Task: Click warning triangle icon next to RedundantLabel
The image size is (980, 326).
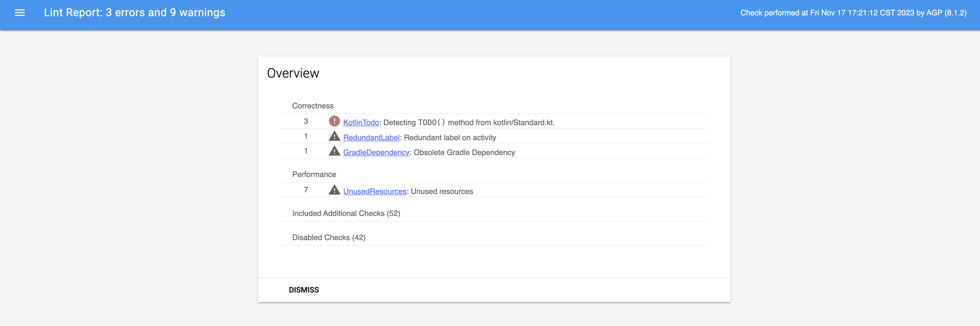Action: [x=334, y=136]
